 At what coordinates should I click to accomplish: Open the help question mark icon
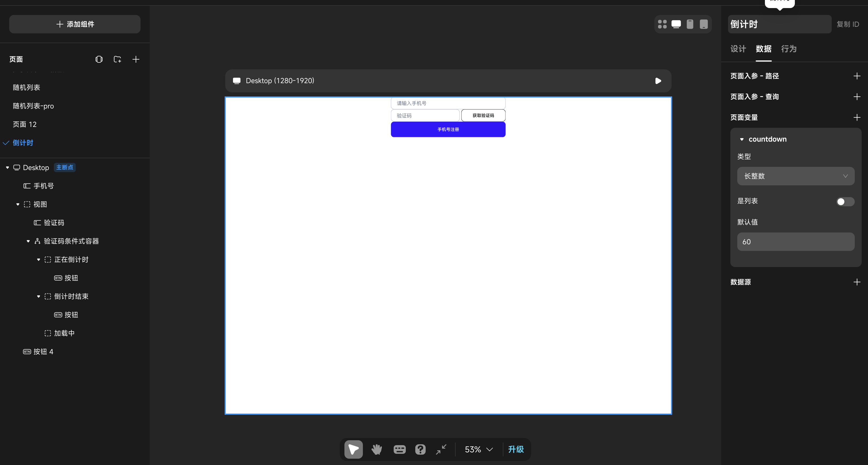[x=420, y=449]
